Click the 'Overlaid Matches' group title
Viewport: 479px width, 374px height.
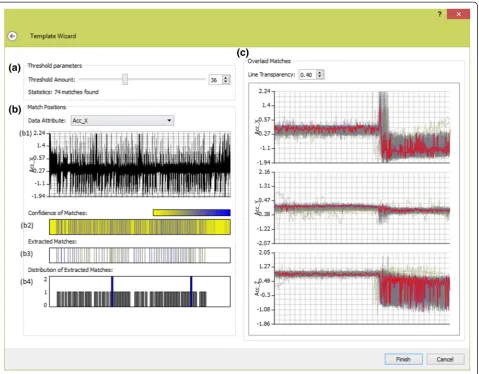coord(269,61)
